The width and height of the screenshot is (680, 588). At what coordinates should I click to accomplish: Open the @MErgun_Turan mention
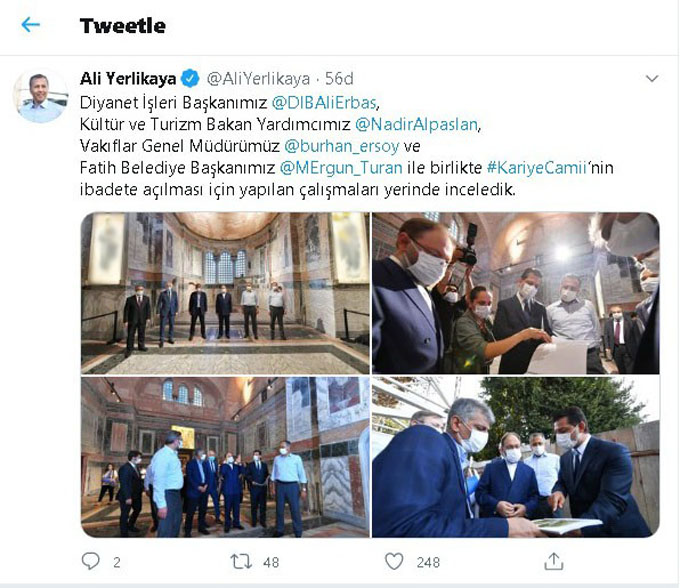click(x=341, y=168)
